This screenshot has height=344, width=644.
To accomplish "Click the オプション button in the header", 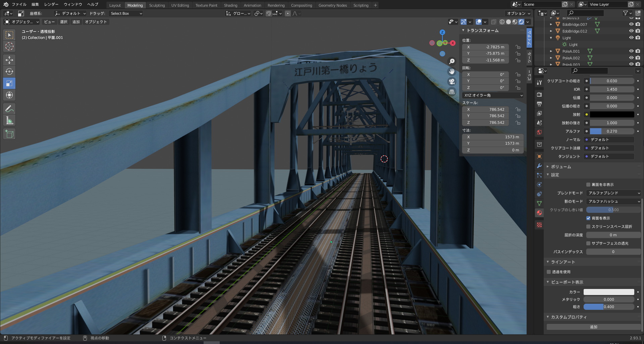I will (518, 13).
